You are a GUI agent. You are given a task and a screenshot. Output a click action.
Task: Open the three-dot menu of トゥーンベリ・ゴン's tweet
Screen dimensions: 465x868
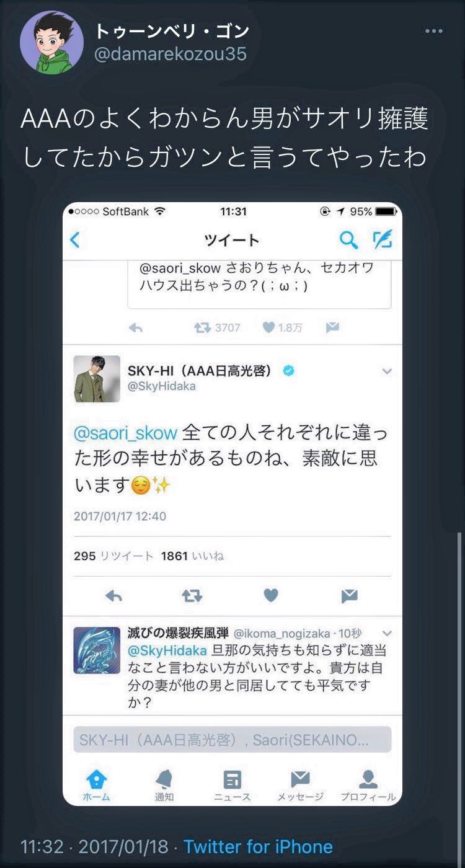tap(433, 32)
